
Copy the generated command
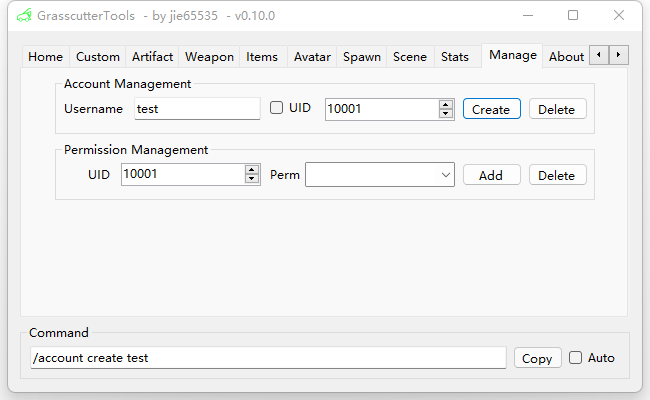coord(537,358)
